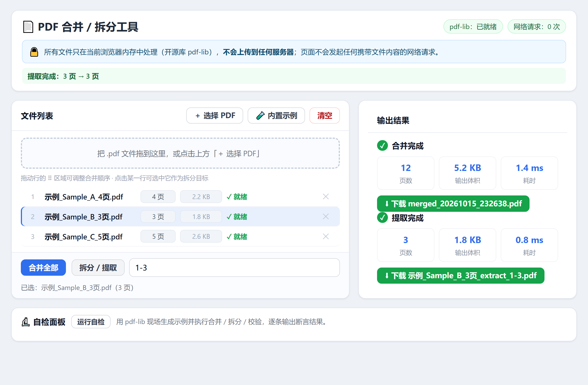Click the pdf-lib：已就绪 status badge
This screenshot has height=385, width=588.
473,27
